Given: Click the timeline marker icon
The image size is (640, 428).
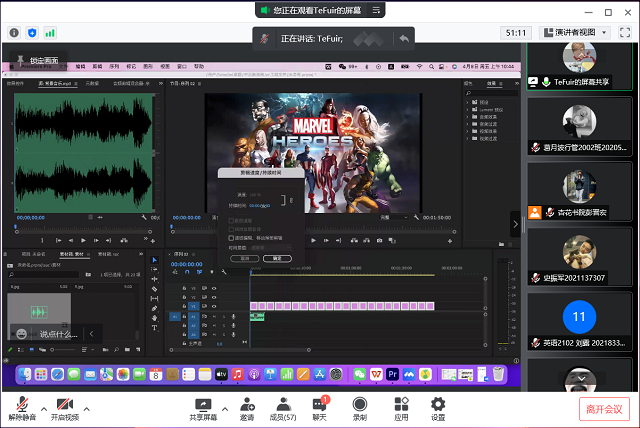Looking at the screenshot, I should pyautogui.click(x=211, y=272).
